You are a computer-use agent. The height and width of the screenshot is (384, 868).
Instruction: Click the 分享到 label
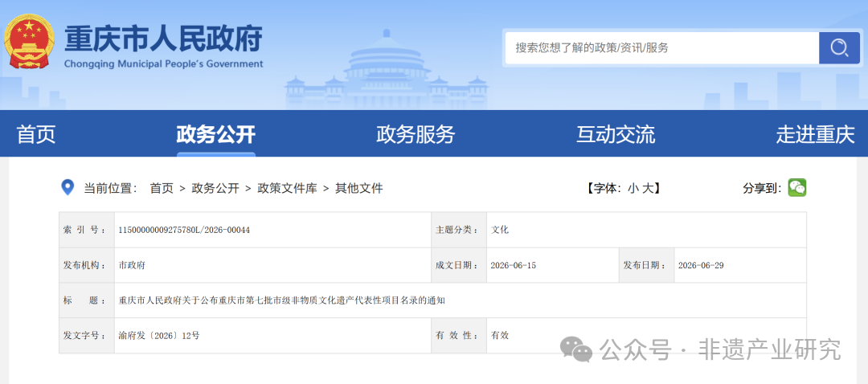pyautogui.click(x=762, y=188)
